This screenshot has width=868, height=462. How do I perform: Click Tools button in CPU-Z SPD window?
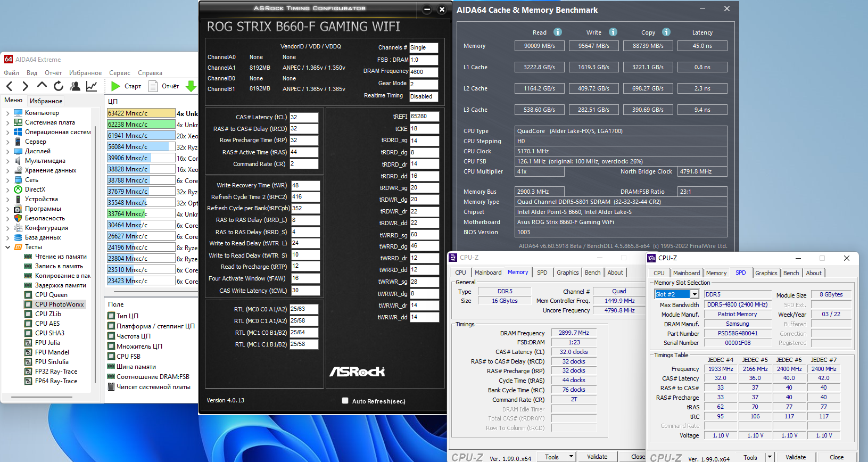coord(750,457)
